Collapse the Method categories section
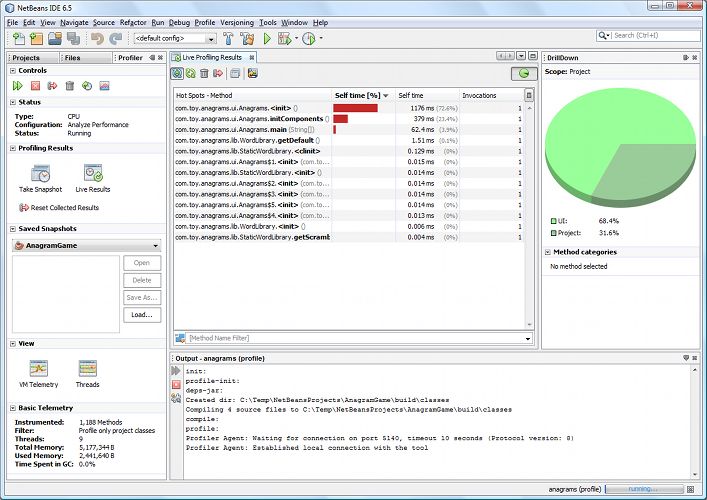Viewport: 707px width, 500px height. tap(547, 252)
